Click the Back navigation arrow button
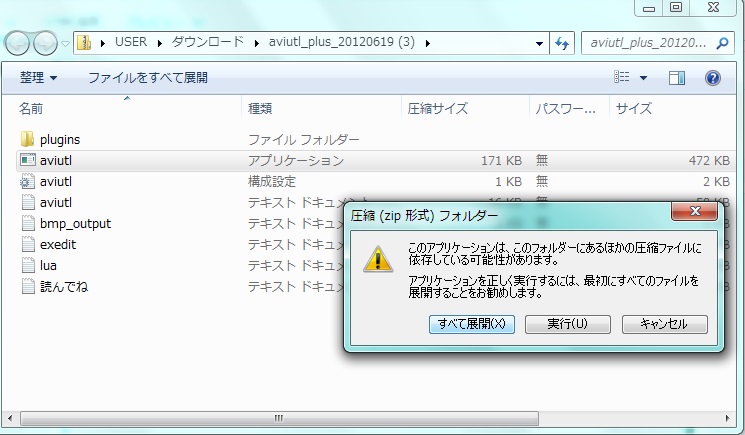The width and height of the screenshot is (745, 435). (17, 43)
